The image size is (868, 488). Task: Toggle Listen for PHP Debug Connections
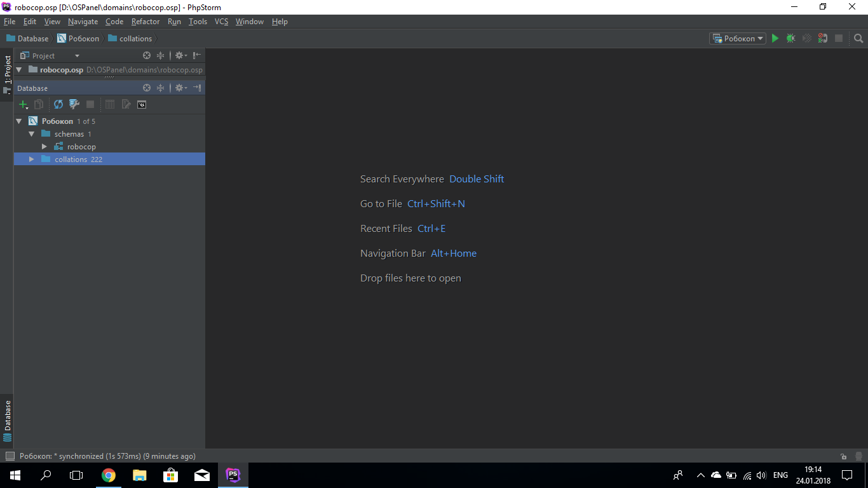coord(823,38)
